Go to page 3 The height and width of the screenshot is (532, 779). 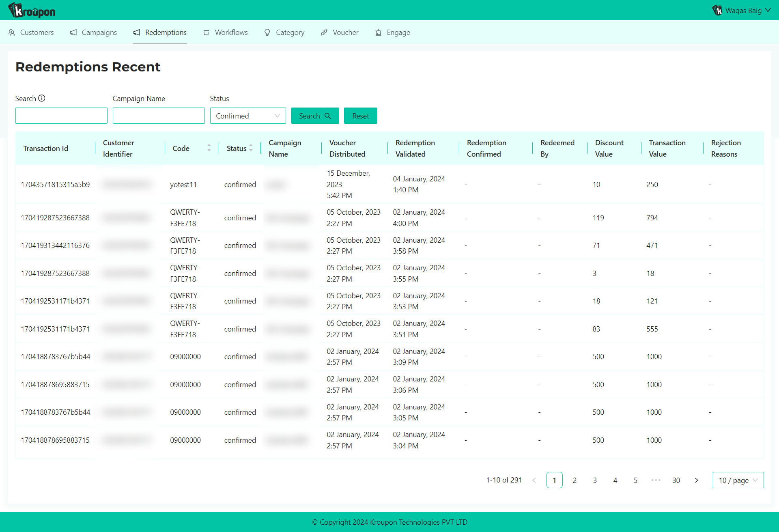coord(595,480)
